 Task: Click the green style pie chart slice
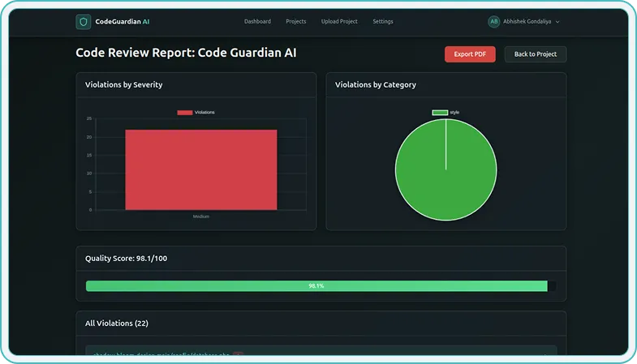(x=445, y=170)
